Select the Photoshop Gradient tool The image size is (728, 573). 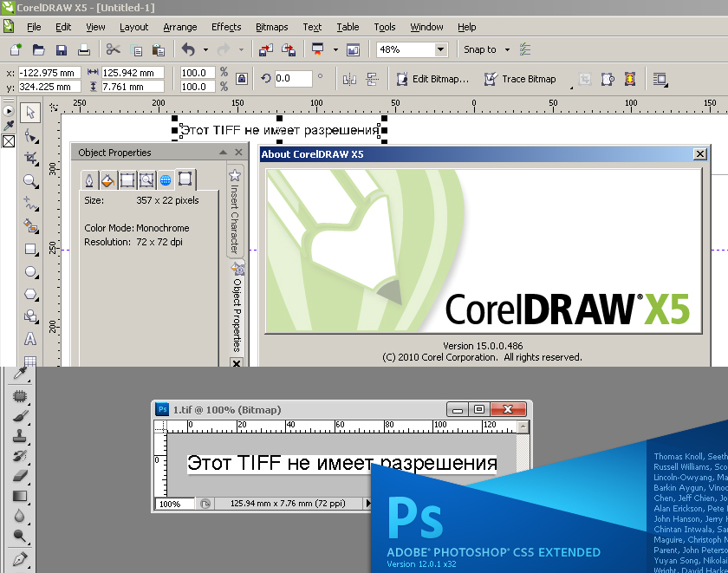pos(20,496)
